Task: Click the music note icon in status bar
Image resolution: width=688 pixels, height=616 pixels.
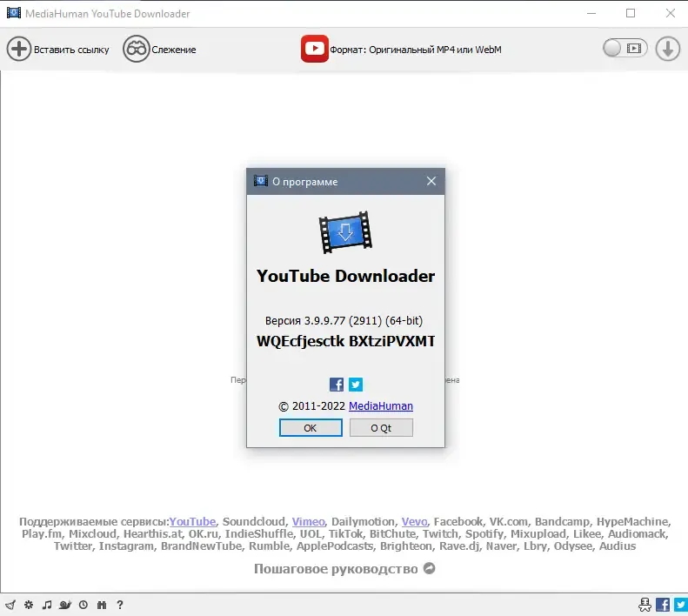Action: pos(47,605)
